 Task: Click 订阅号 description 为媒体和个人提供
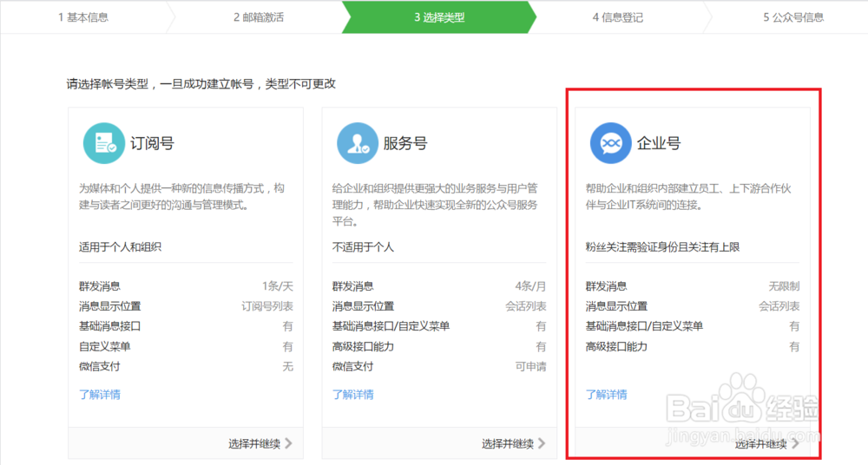[181, 197]
